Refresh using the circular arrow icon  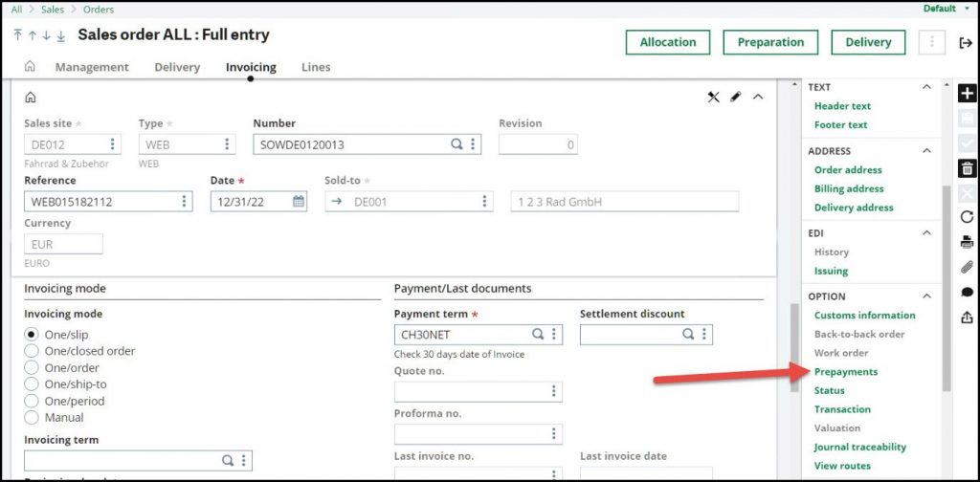(x=967, y=217)
